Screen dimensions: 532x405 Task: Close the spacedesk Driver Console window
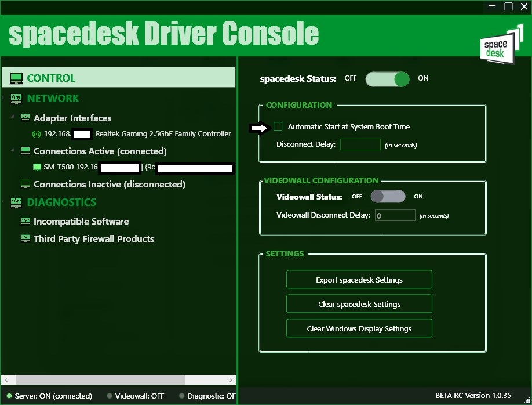click(x=524, y=6)
